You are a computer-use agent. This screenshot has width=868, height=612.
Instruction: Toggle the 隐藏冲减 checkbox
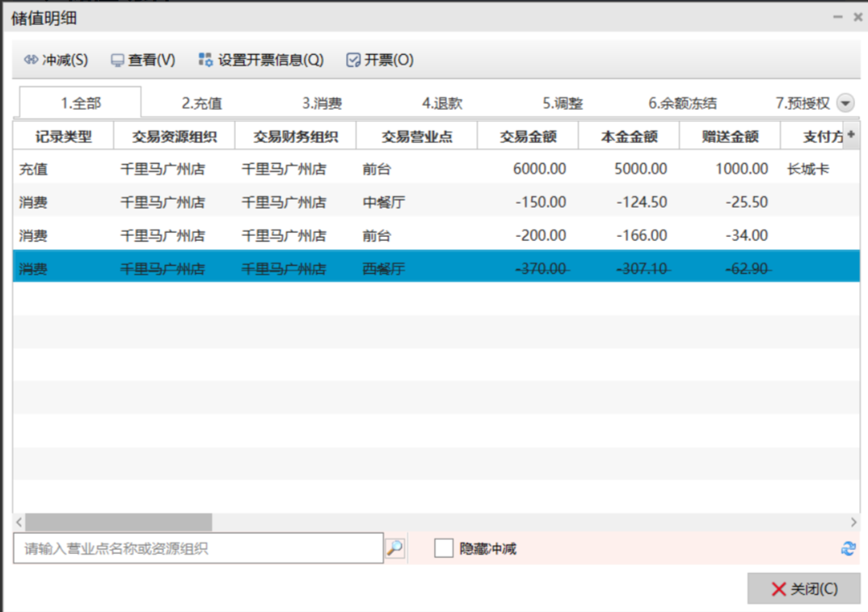pyautogui.click(x=444, y=548)
